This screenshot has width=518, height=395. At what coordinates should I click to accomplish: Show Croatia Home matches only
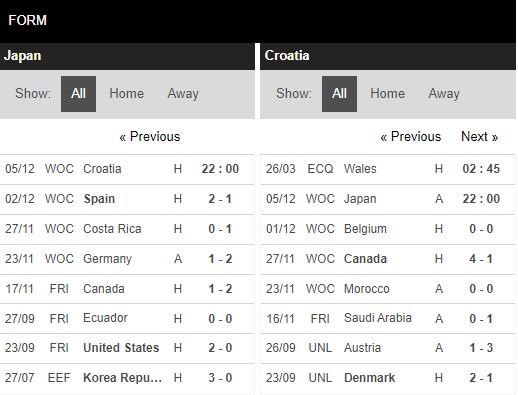(387, 94)
